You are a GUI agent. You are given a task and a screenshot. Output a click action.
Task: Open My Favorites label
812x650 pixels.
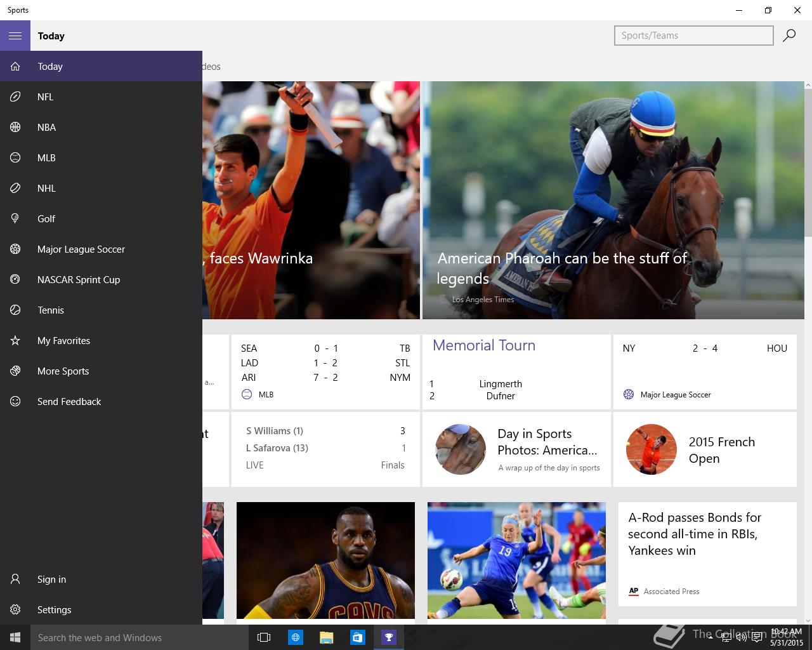coord(63,340)
